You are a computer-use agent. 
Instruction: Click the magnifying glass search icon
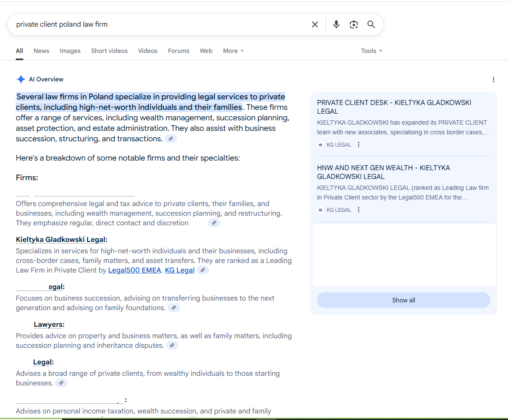click(x=371, y=24)
